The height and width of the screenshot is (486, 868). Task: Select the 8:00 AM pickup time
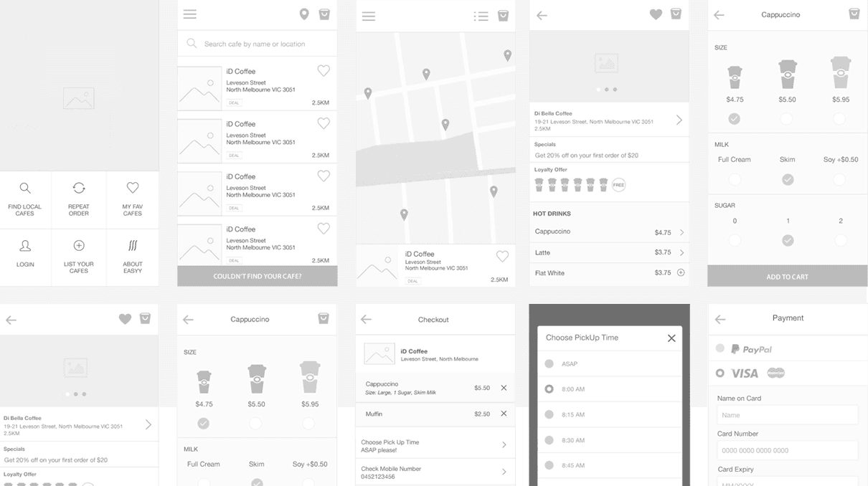[549, 389]
